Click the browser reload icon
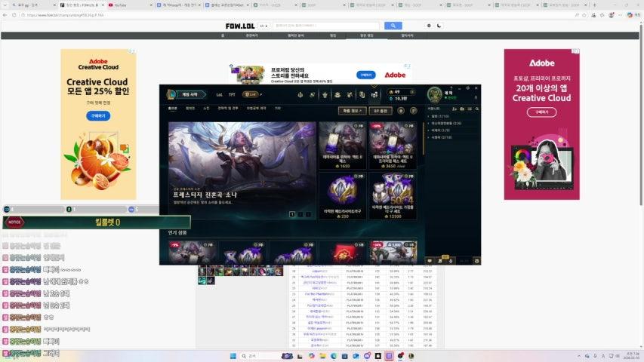 (14, 15)
